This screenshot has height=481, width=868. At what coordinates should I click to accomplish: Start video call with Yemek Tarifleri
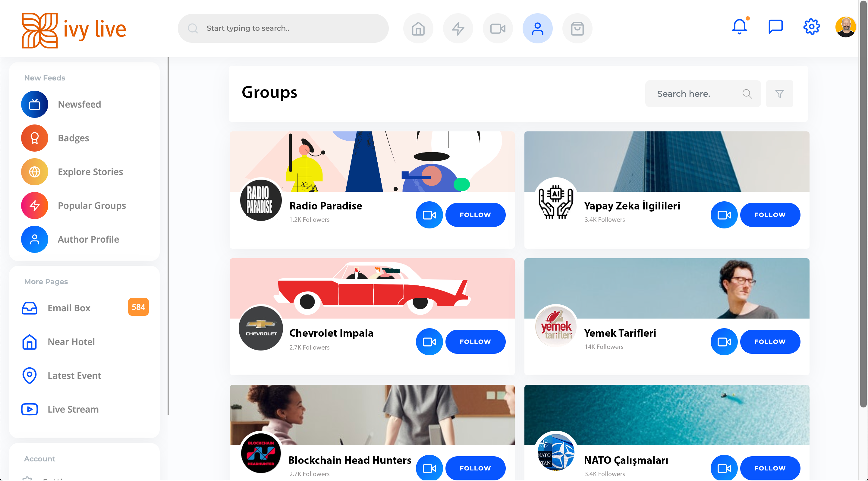pos(724,341)
